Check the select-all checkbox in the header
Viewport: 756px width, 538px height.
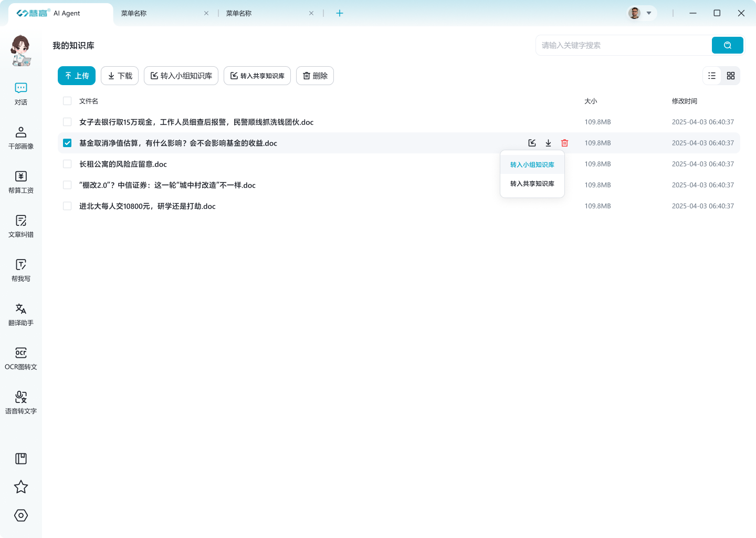tap(67, 101)
